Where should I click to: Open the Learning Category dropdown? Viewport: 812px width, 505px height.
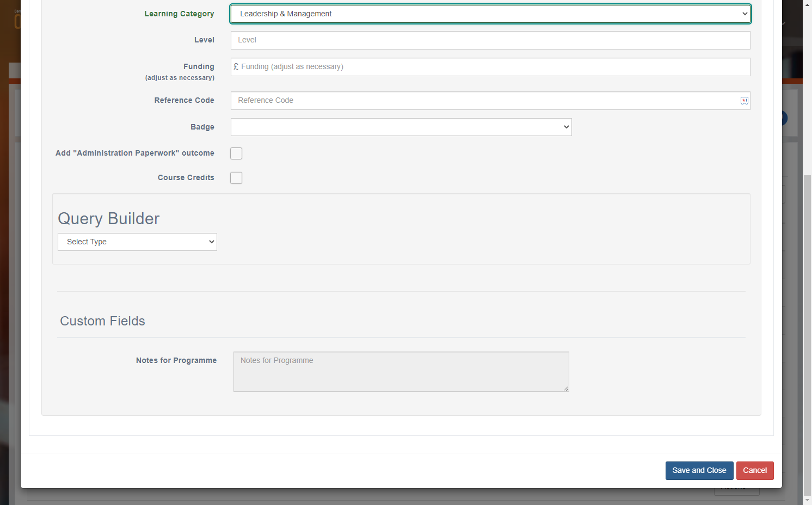(x=490, y=14)
